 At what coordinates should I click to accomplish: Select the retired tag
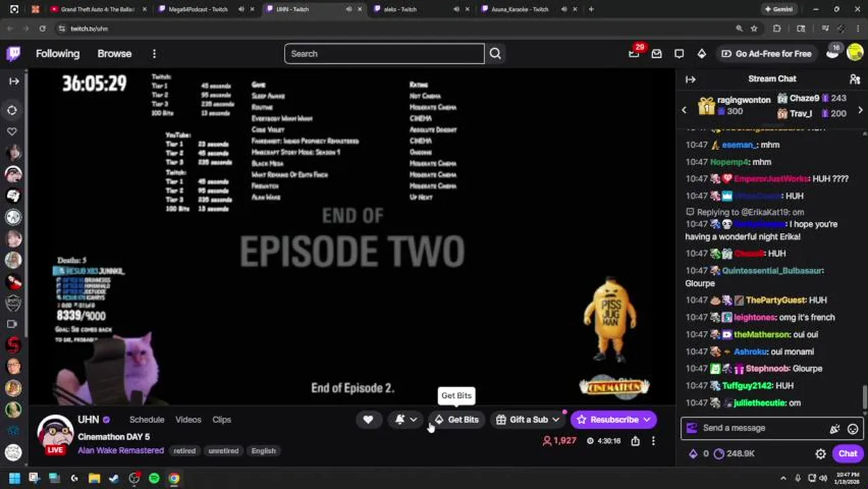tap(184, 451)
